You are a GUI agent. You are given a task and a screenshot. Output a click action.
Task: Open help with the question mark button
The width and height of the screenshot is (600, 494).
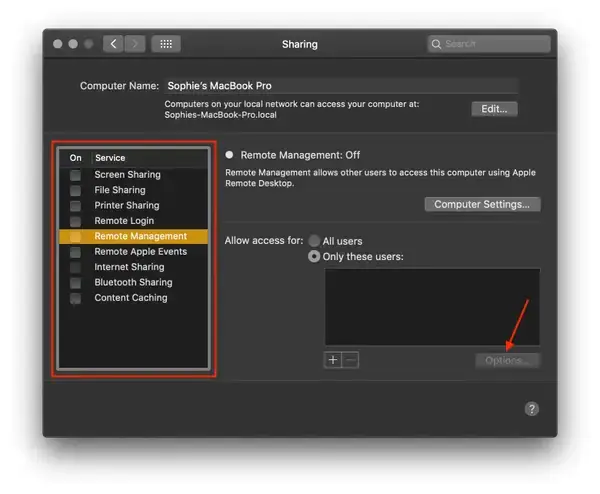[x=532, y=409]
